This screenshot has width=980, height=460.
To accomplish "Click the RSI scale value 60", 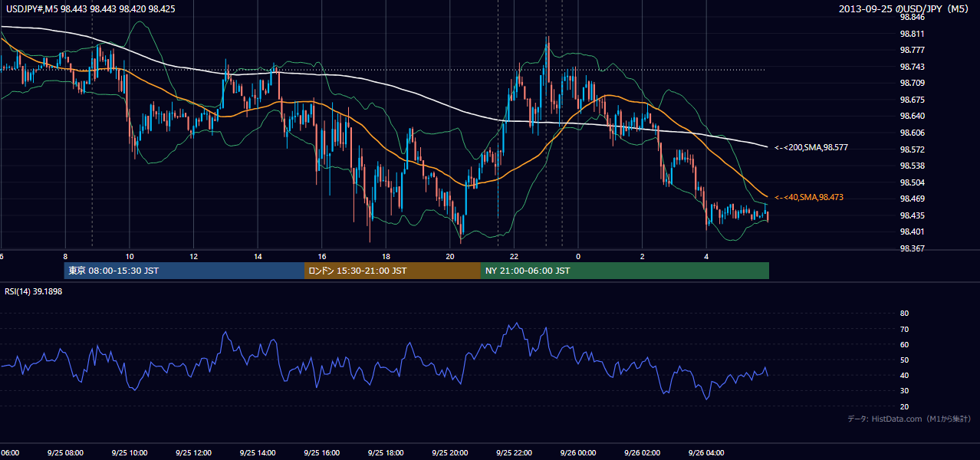I will click(904, 344).
